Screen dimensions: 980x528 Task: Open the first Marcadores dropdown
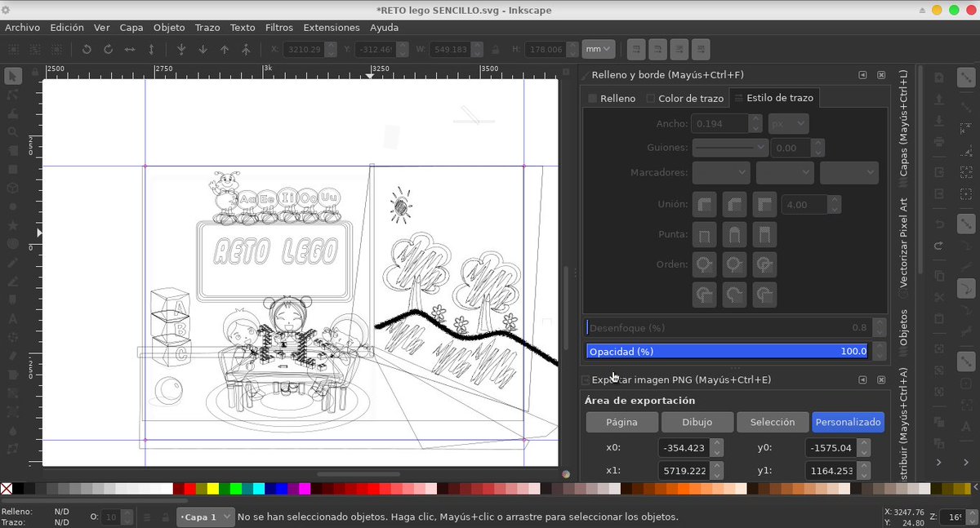(721, 173)
